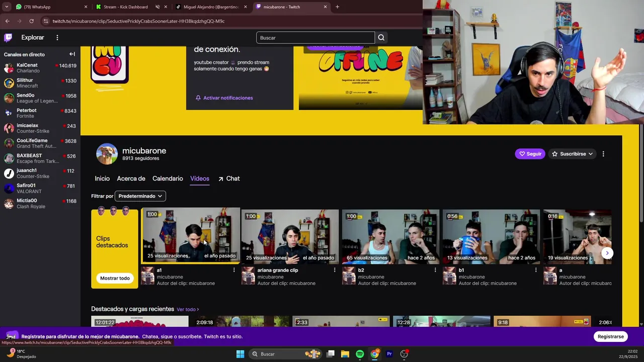Close the Kick Dashboard tab

click(166, 7)
